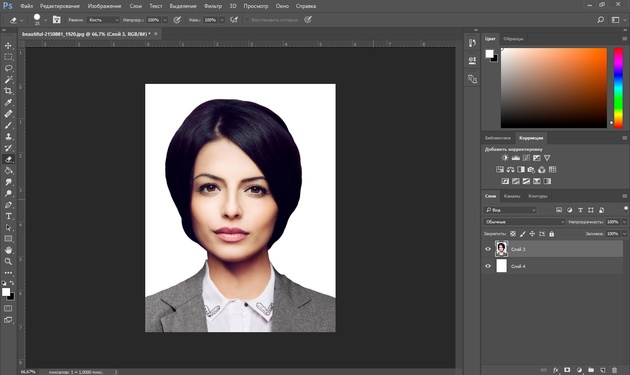Select Слой 3 layer thumbnail
This screenshot has width=630, height=375.
[x=501, y=249]
